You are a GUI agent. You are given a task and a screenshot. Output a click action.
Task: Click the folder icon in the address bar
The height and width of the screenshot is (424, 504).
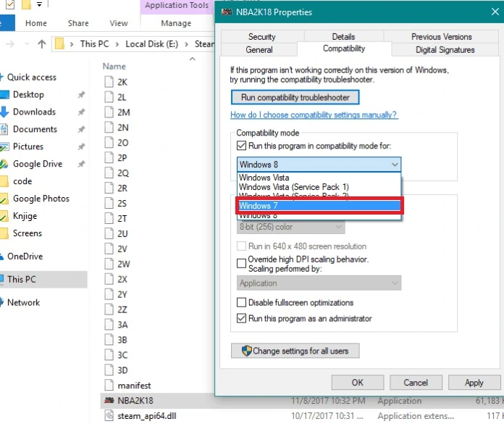(60, 43)
